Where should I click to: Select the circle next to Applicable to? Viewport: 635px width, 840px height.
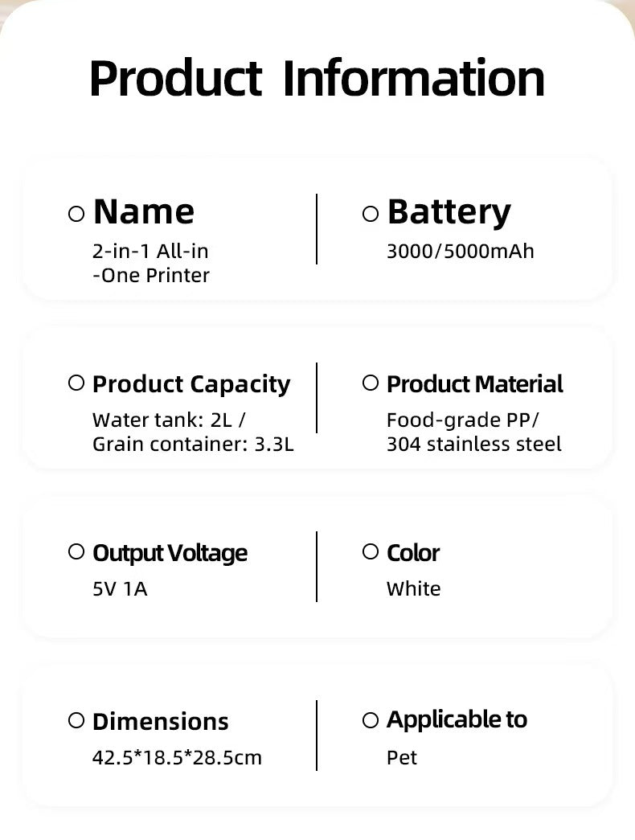click(371, 721)
